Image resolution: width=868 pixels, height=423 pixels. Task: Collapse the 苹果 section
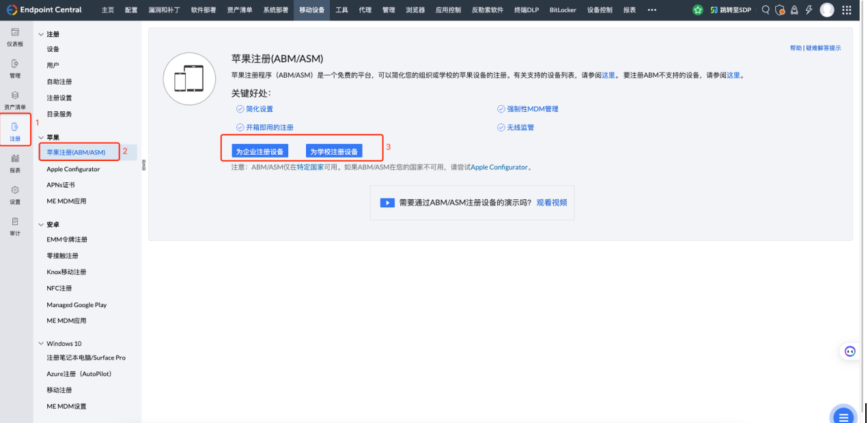pos(40,137)
